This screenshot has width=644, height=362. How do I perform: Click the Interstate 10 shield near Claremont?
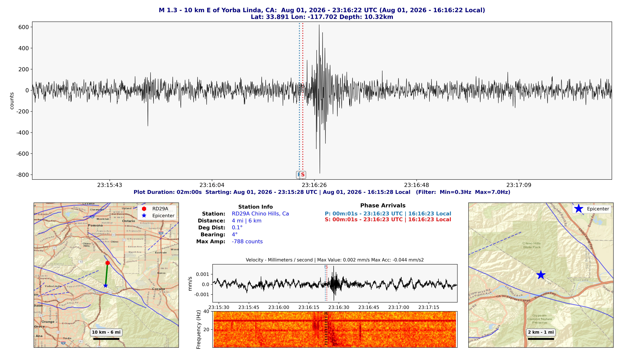click(92, 217)
